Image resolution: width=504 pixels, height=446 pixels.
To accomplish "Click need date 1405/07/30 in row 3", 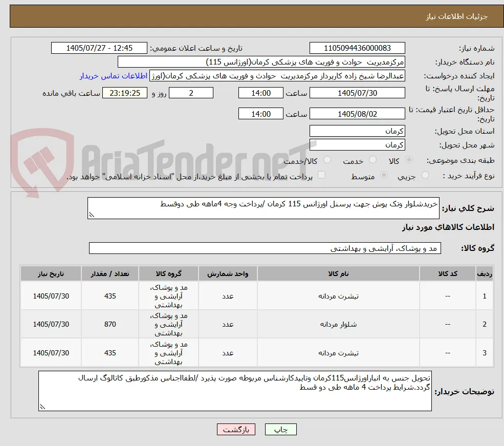I will 51,353.
